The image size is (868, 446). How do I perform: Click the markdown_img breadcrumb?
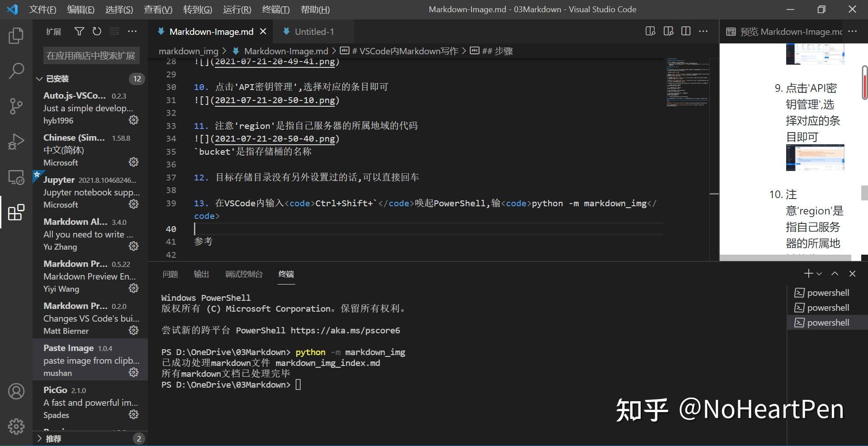pos(189,51)
